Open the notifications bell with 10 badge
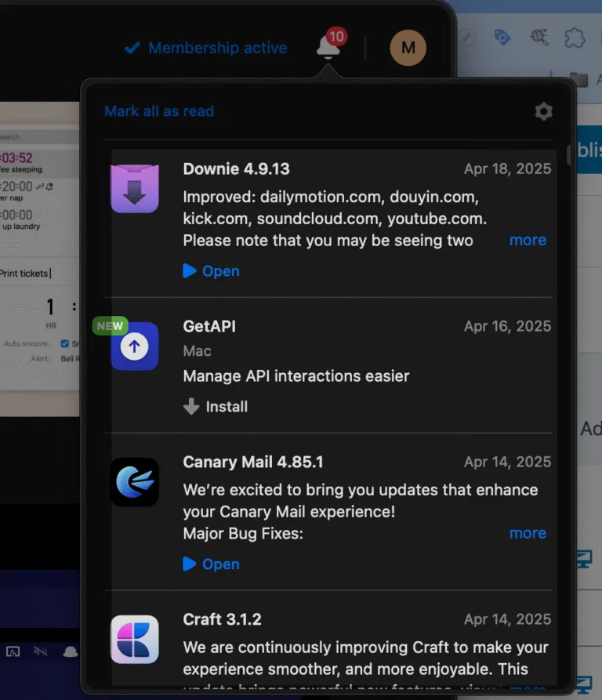This screenshot has width=602, height=700. [330, 45]
